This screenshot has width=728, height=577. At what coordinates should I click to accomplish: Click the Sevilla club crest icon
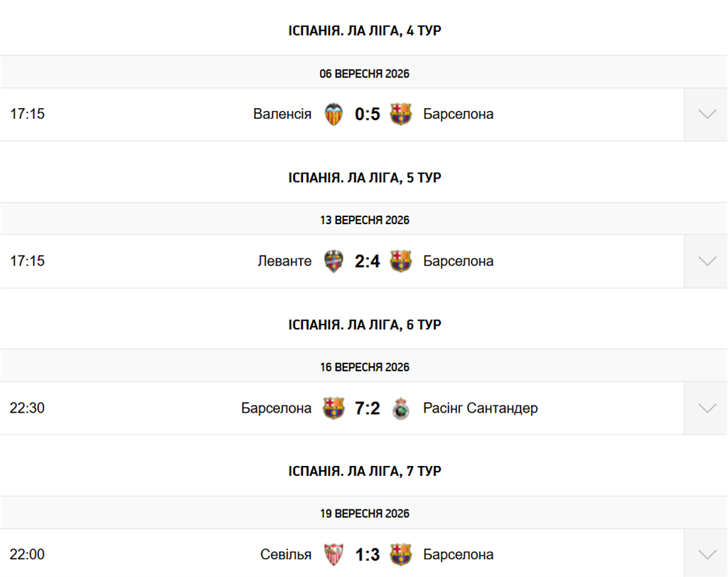point(333,554)
